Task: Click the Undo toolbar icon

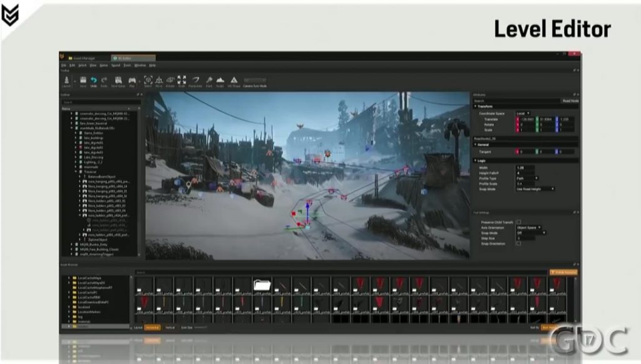Action: 94,81
